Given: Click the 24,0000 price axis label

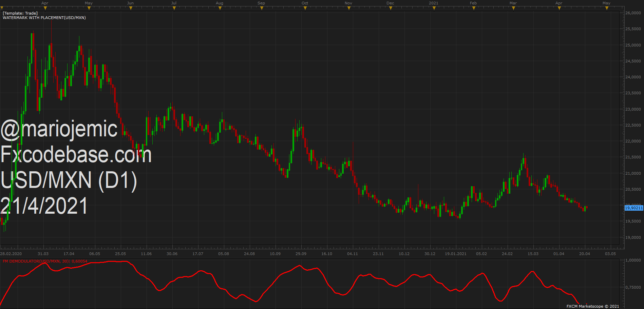Looking at the screenshot, I should click(x=633, y=77).
